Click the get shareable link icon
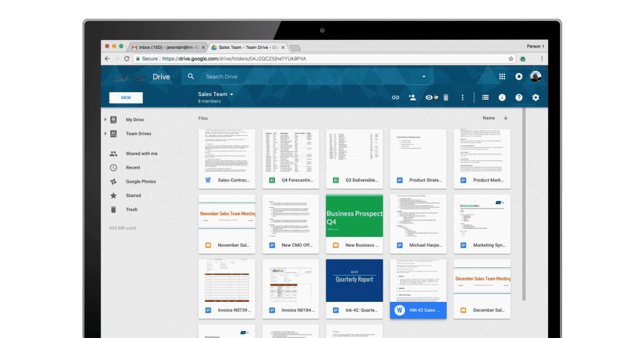 point(395,98)
